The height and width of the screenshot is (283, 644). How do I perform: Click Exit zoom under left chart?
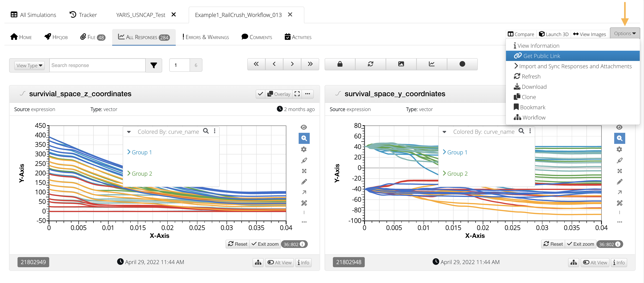click(x=265, y=244)
